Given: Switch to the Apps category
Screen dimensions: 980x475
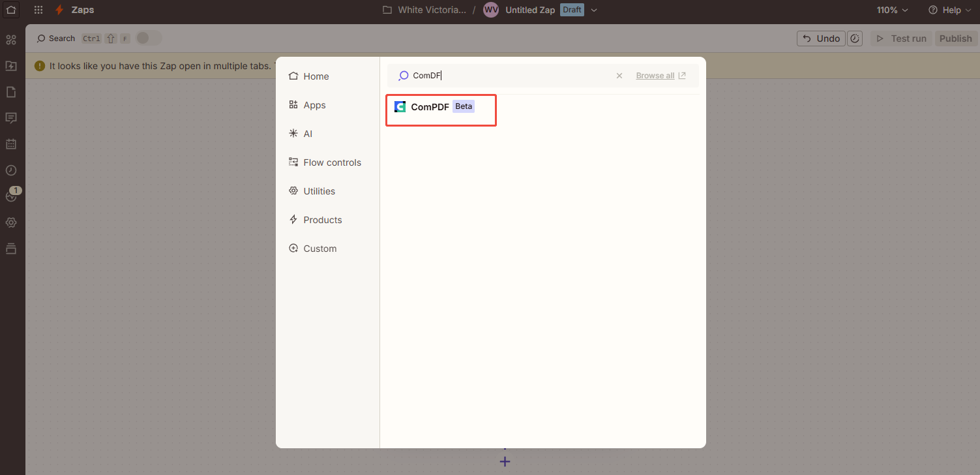Looking at the screenshot, I should pos(314,104).
